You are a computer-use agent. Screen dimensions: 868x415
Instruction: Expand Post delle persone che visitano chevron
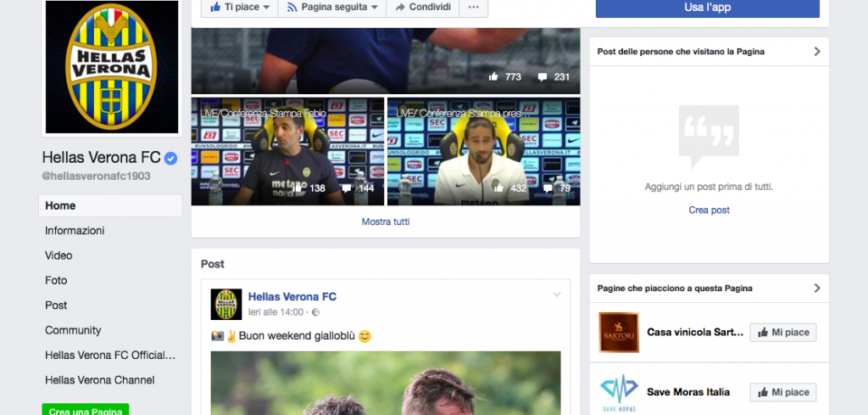click(817, 52)
